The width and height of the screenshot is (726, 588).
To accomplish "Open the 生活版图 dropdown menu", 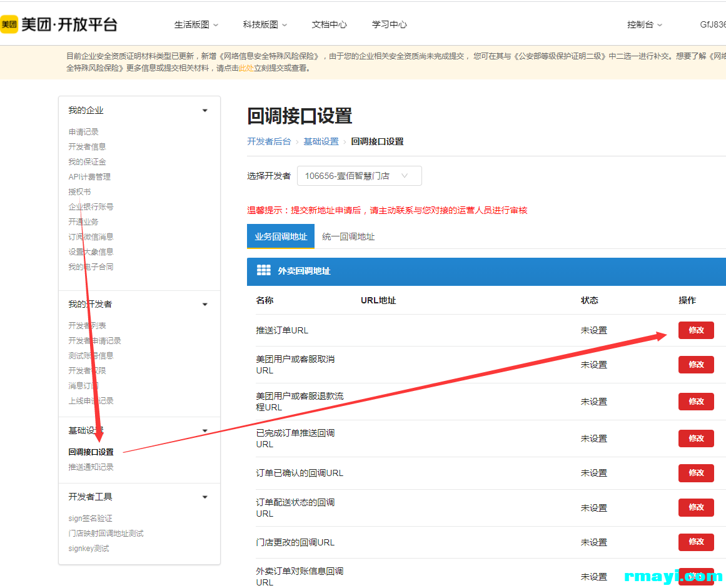I will pos(196,24).
